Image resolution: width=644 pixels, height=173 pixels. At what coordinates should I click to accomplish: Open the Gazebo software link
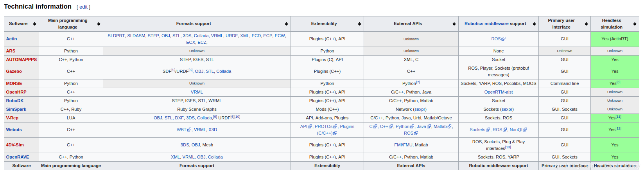coord(14,71)
